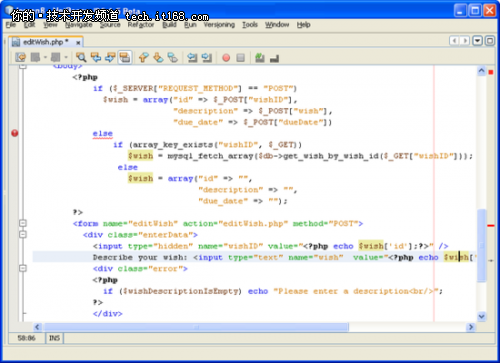Stop macro recording with the gray square
500x363 pixels.
pos(241,58)
